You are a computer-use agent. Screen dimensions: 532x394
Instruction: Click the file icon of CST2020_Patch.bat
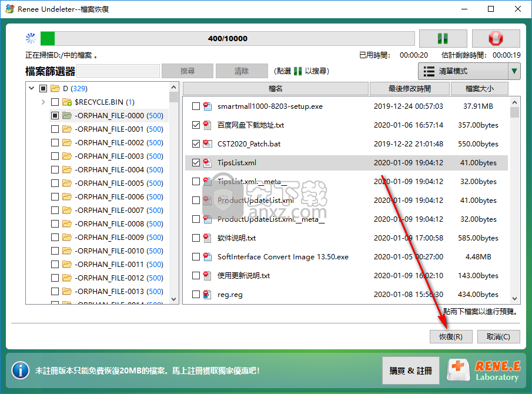(x=208, y=144)
